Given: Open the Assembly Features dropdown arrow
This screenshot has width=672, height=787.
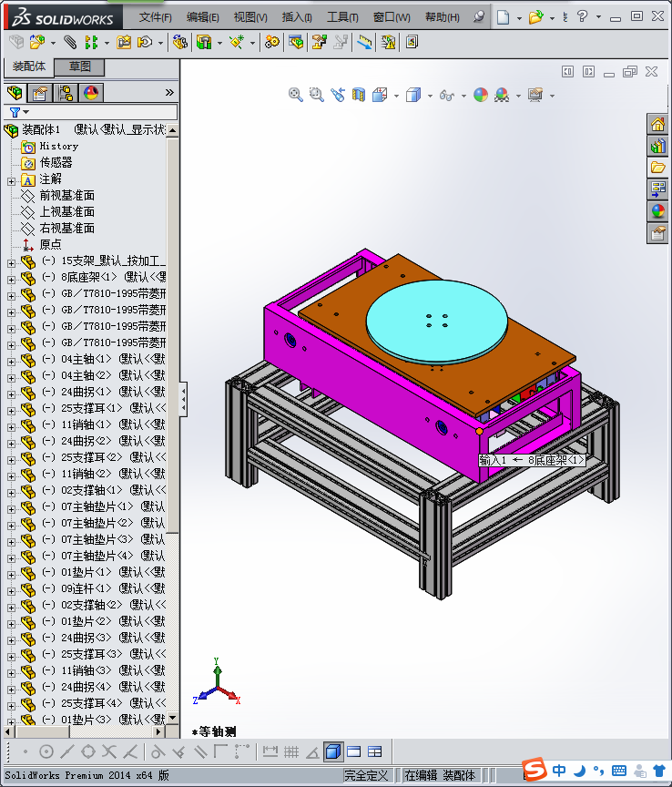Looking at the screenshot, I should (x=219, y=43).
